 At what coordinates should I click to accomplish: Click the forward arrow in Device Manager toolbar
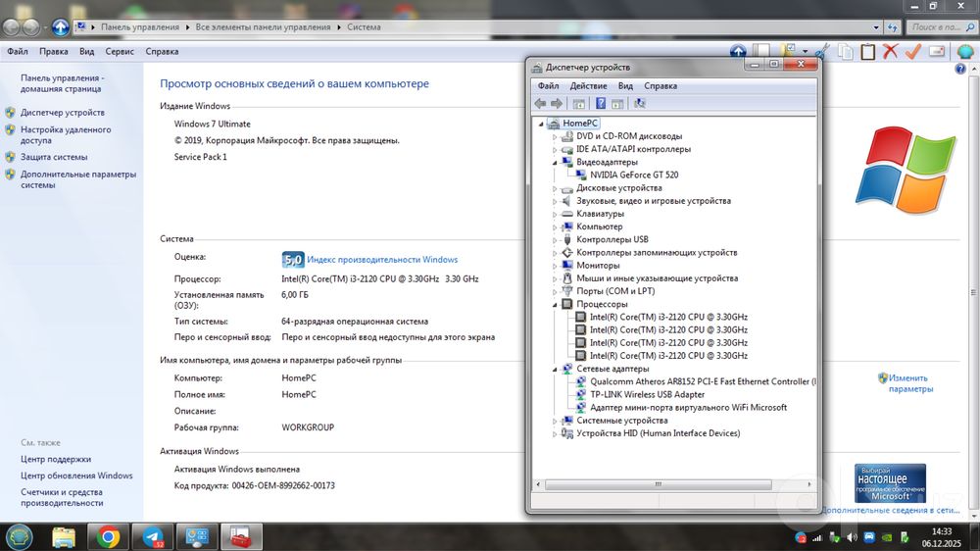(x=557, y=104)
